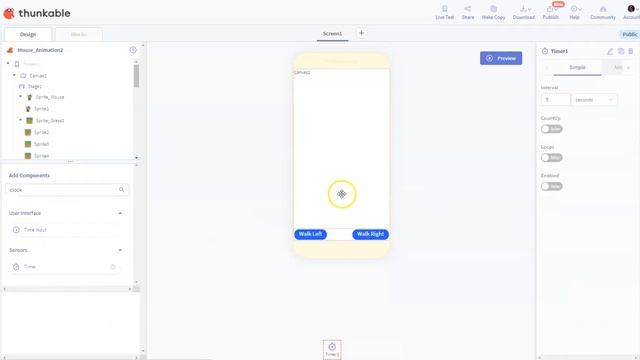The image size is (640, 360).
Task: Click the Preview button
Action: (x=501, y=58)
